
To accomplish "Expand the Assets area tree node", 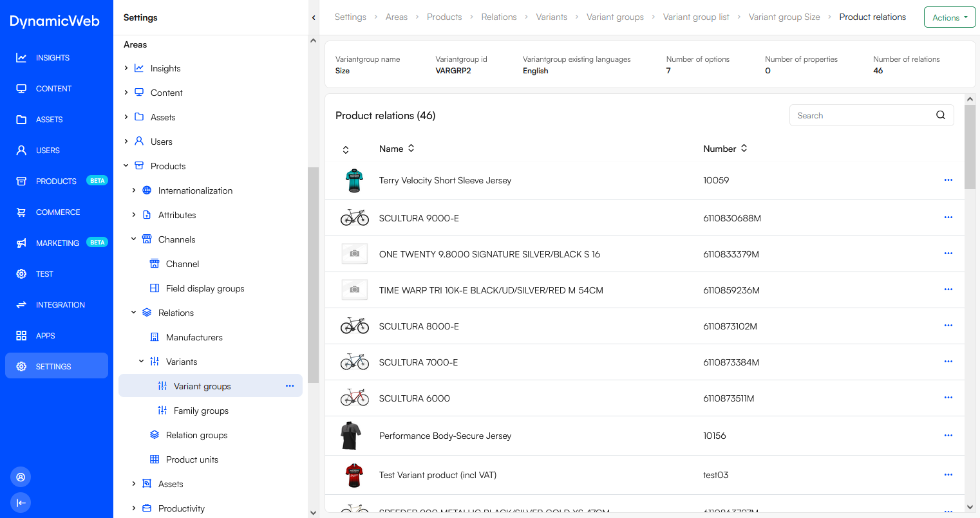I will 126,117.
